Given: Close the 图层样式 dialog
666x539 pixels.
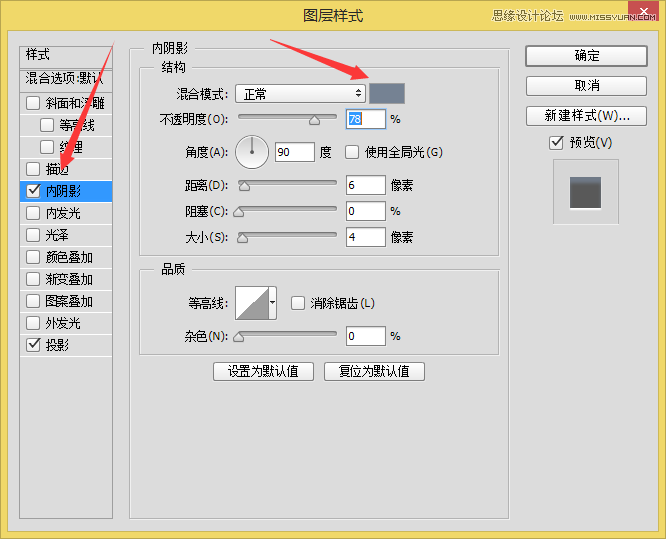Looking at the screenshot, I should pos(643,11).
